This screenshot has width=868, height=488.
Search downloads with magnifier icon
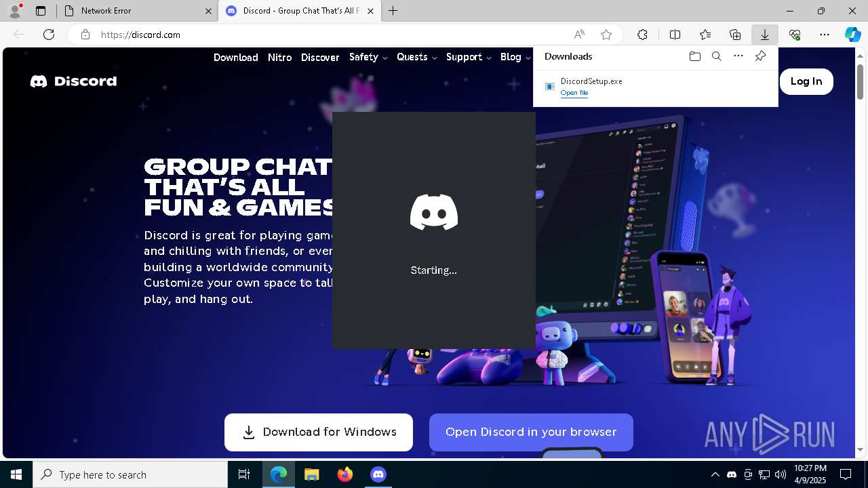tap(716, 56)
